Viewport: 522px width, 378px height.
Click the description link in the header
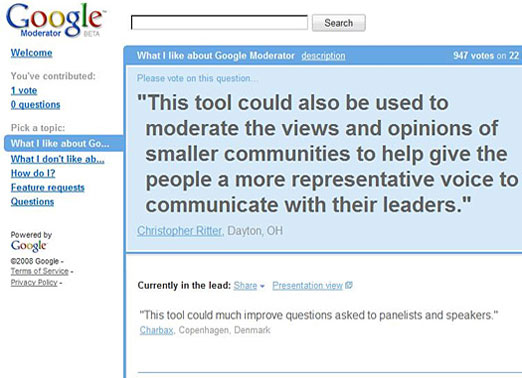(x=323, y=56)
